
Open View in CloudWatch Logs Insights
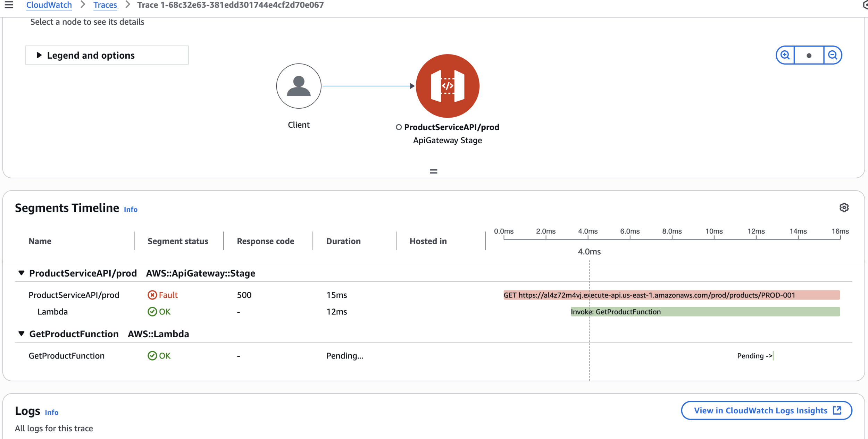[x=766, y=411]
